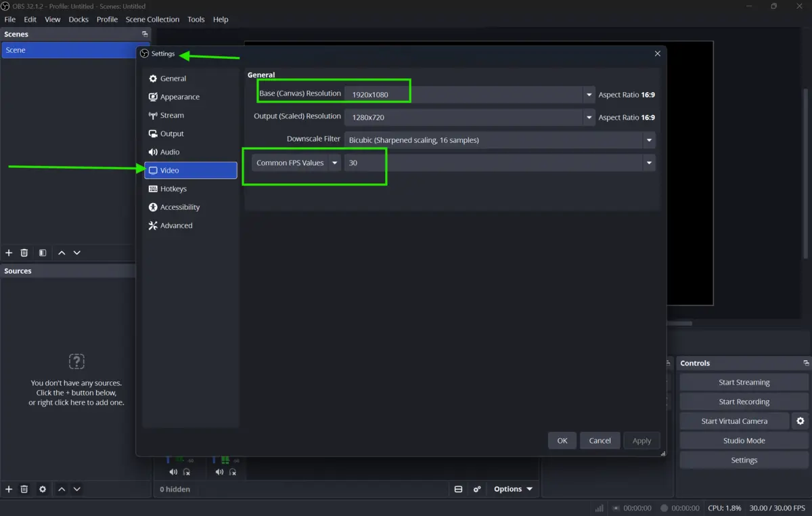Open the Advanced settings category
This screenshot has width=812, height=516.
click(x=190, y=225)
